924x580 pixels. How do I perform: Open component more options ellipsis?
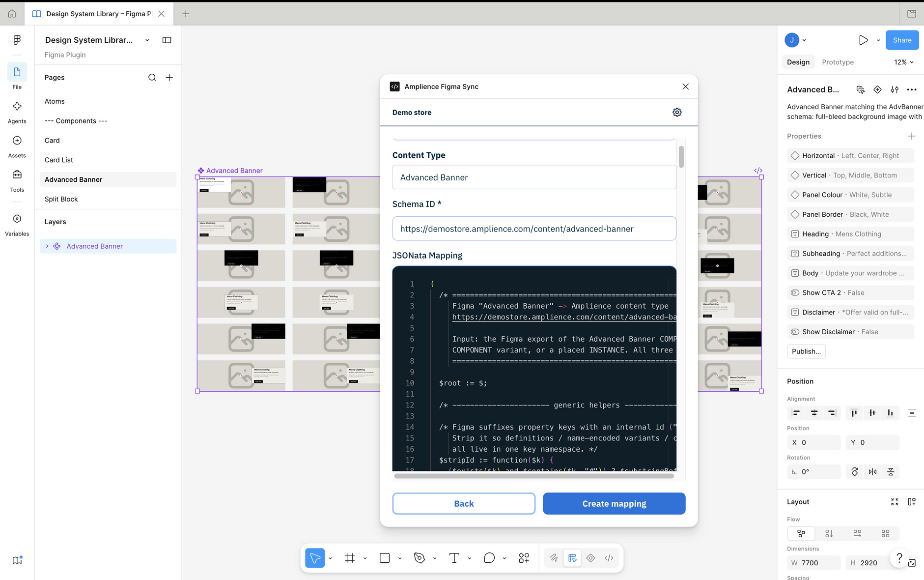pos(912,89)
